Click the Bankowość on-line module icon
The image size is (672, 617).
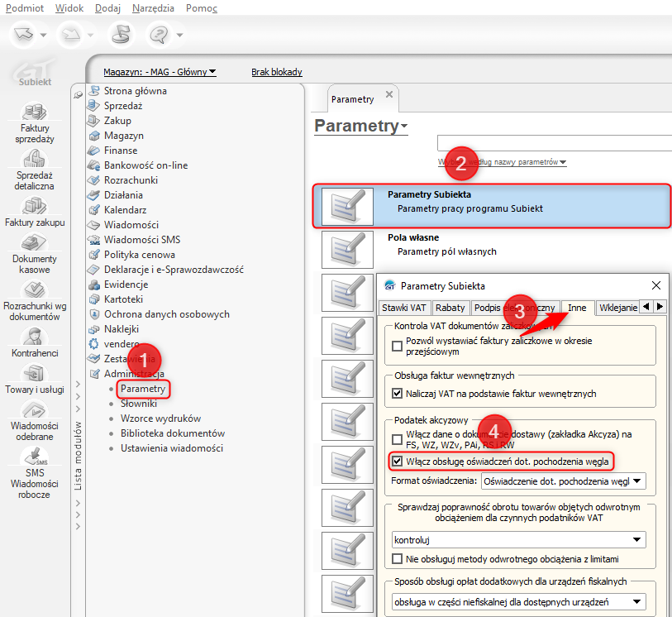click(94, 165)
